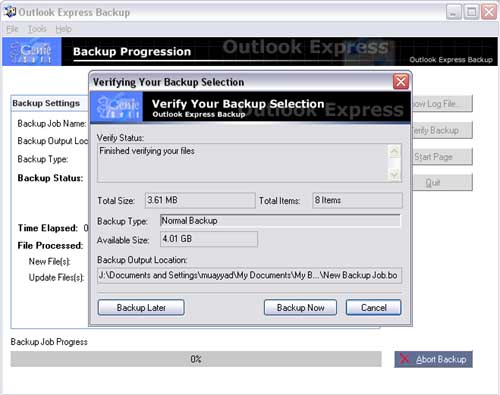Cancel the backup verification dialog

373,307
